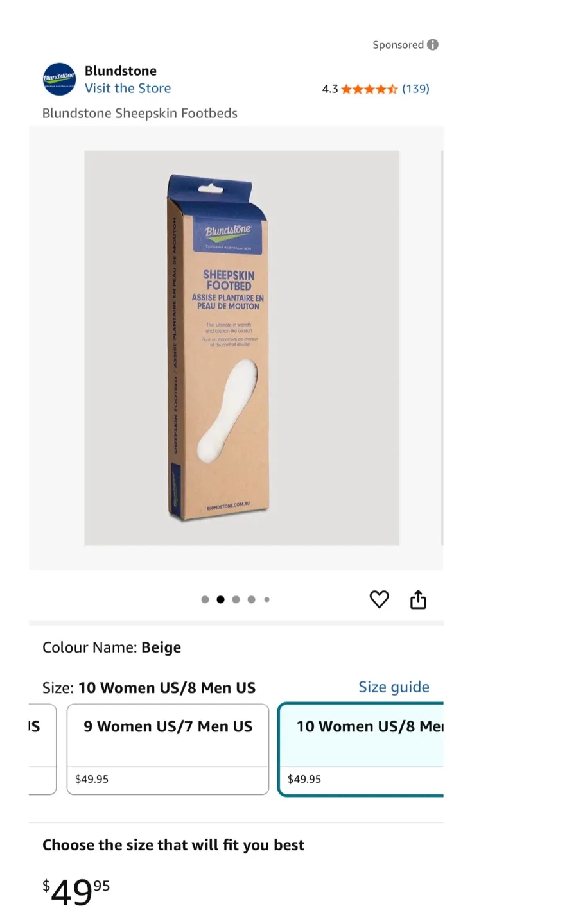Image resolution: width=585 pixels, height=924 pixels.
Task: Jump to first image carousel dot
Action: pyautogui.click(x=205, y=599)
